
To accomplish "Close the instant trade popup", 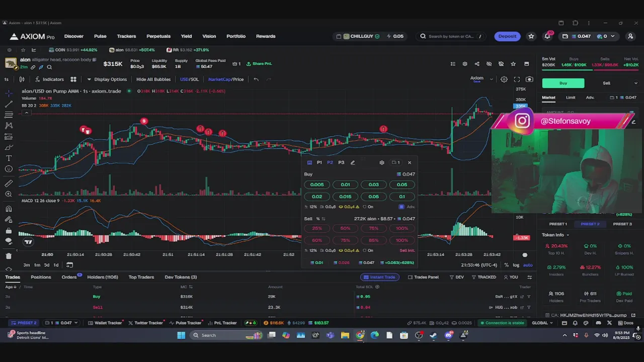I will point(410,162).
